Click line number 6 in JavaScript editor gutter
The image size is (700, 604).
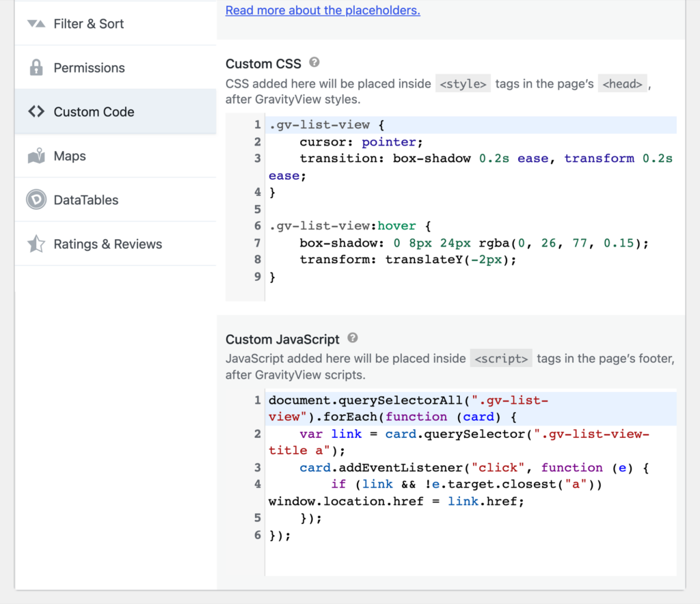point(258,535)
